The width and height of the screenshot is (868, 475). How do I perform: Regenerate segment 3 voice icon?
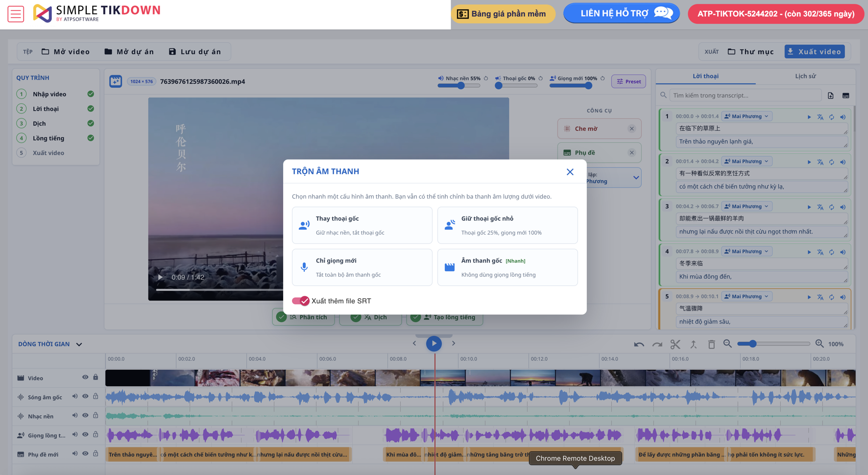[831, 207]
